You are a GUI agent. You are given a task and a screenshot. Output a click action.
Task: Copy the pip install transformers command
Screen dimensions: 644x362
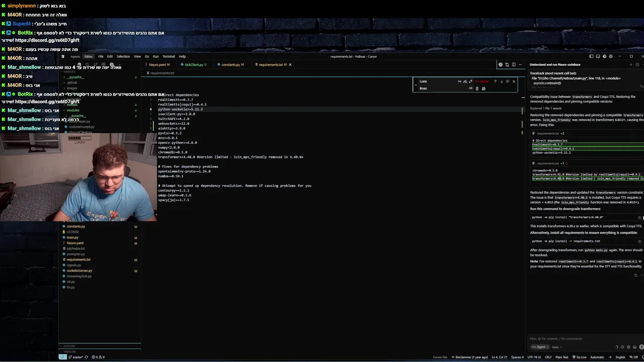pyautogui.click(x=639, y=217)
